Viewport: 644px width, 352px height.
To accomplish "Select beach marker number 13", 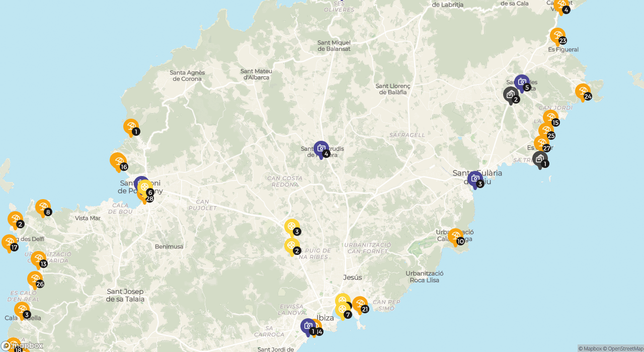I will 38,259.
